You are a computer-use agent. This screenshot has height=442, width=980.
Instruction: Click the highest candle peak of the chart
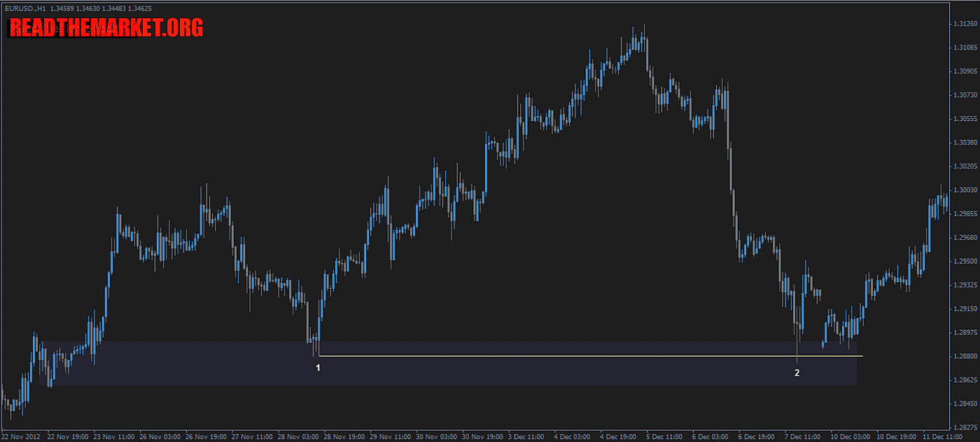[x=643, y=28]
